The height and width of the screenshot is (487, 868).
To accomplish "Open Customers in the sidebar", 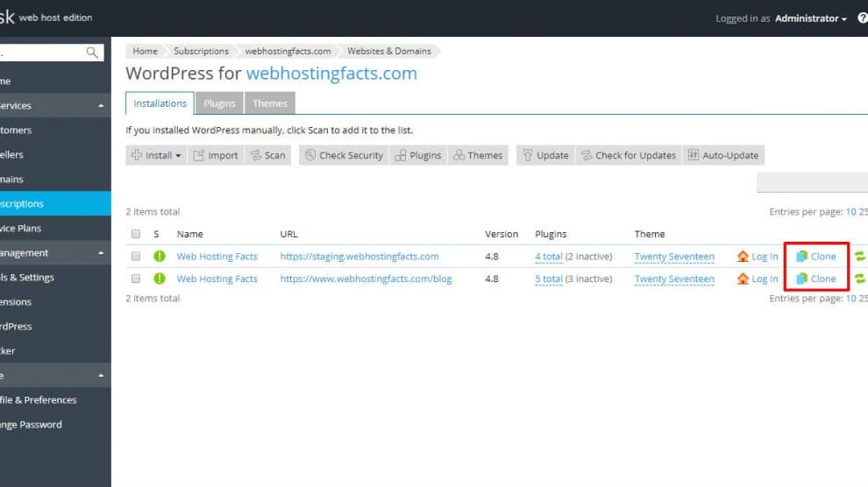I will (55, 130).
